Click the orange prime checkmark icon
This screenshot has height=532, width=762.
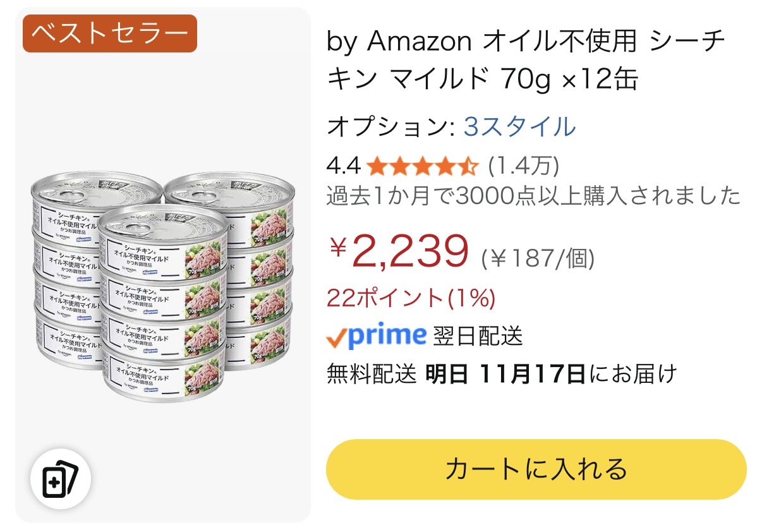(336, 339)
